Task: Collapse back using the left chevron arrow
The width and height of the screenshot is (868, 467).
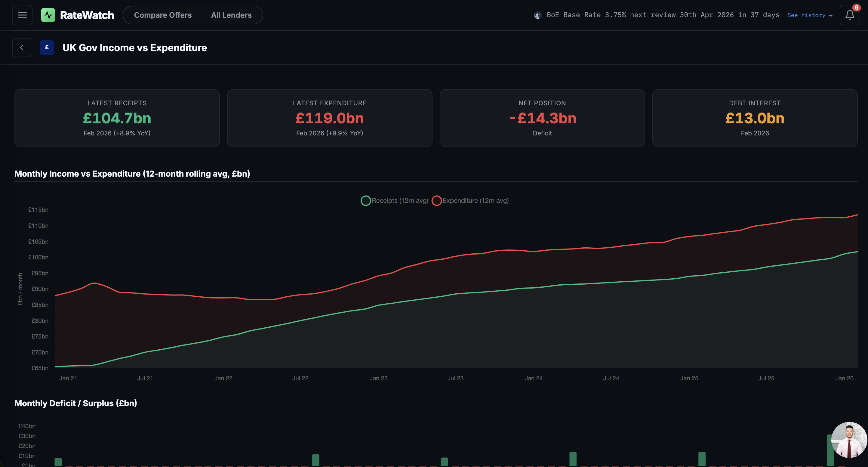Action: [x=22, y=47]
